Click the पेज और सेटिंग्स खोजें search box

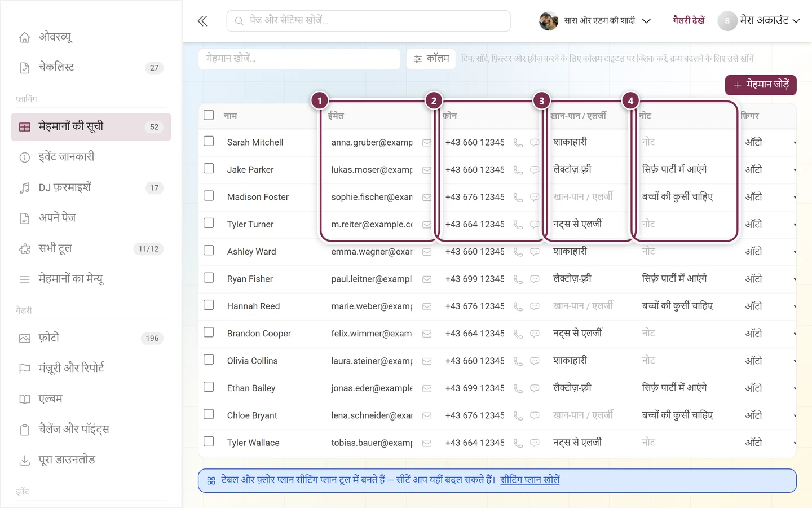tap(369, 21)
